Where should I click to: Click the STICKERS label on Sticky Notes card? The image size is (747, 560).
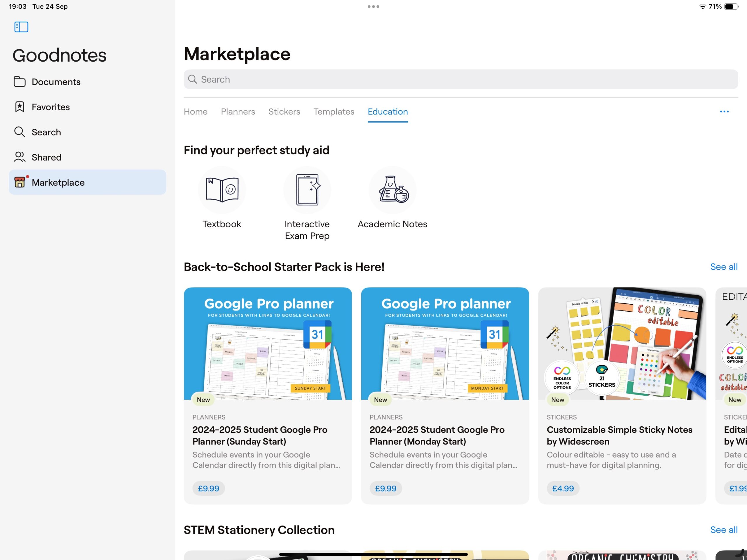562,417
